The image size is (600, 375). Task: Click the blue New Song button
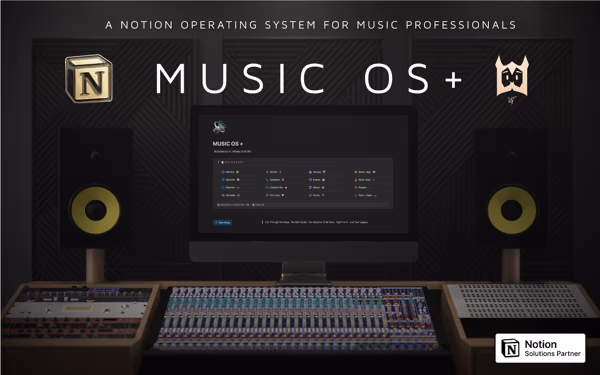[x=222, y=222]
